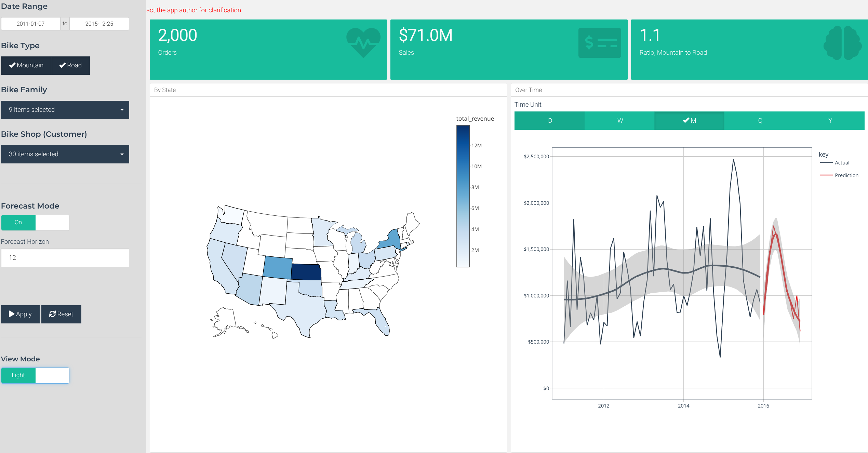Deselect the Road bike type

point(70,65)
